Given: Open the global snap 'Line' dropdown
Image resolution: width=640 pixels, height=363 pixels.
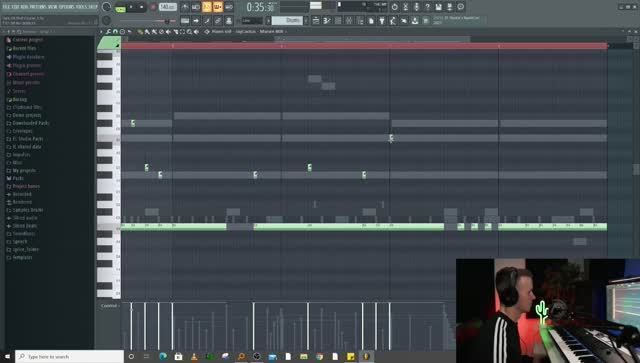Looking at the screenshot, I should (x=252, y=20).
